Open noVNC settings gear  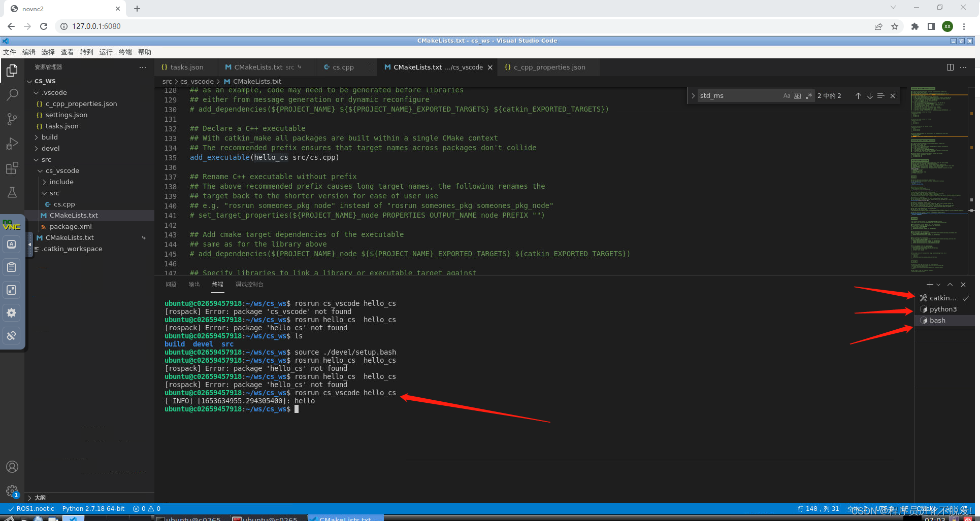coord(12,312)
